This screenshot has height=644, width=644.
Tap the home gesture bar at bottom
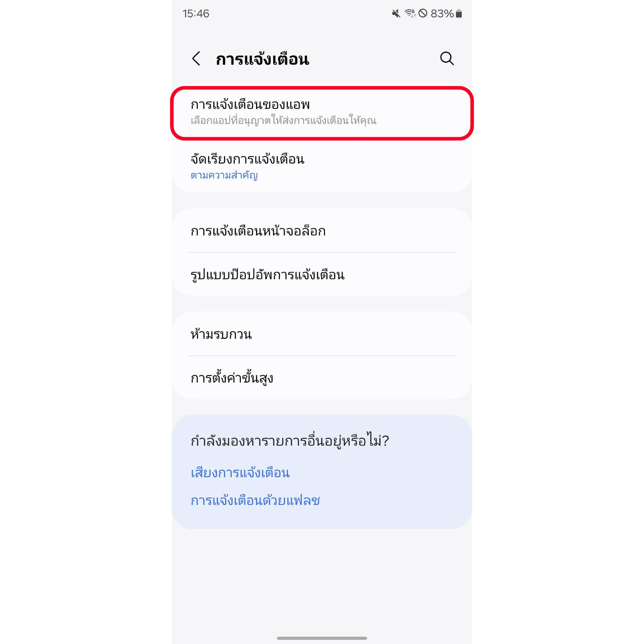coord(322,638)
